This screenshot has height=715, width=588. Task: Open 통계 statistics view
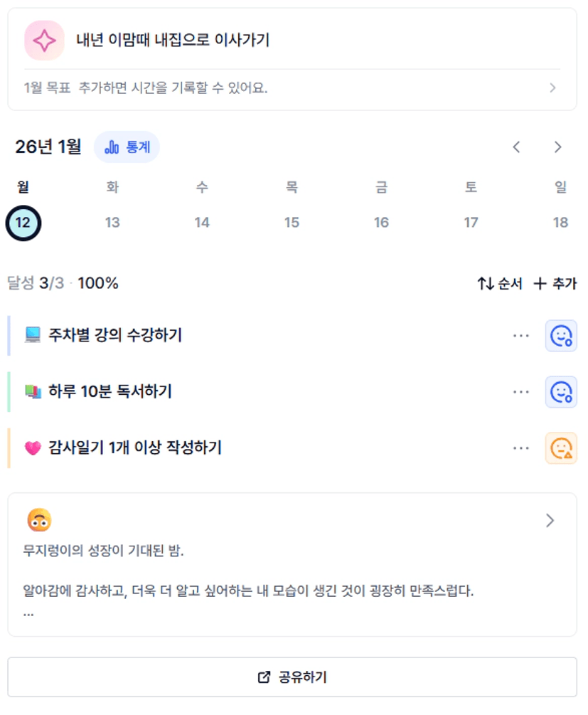click(127, 147)
